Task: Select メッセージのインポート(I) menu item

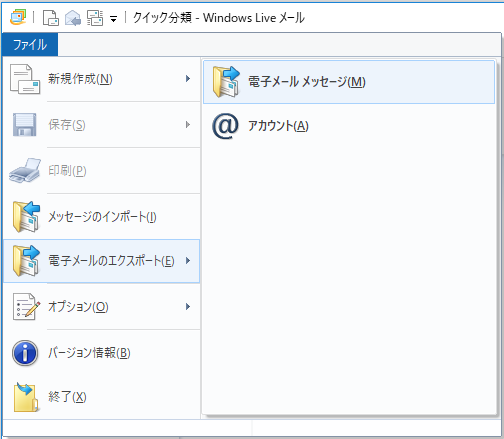Action: click(x=102, y=216)
